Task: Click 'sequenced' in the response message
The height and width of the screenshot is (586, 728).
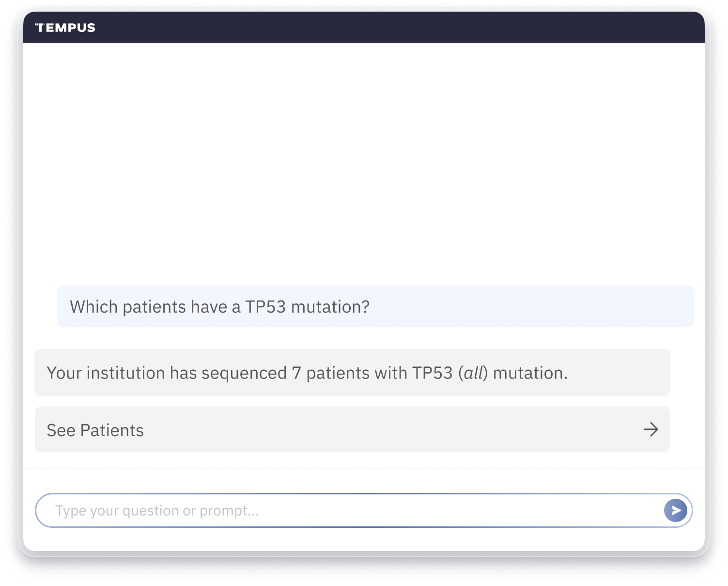Action: pos(244,373)
